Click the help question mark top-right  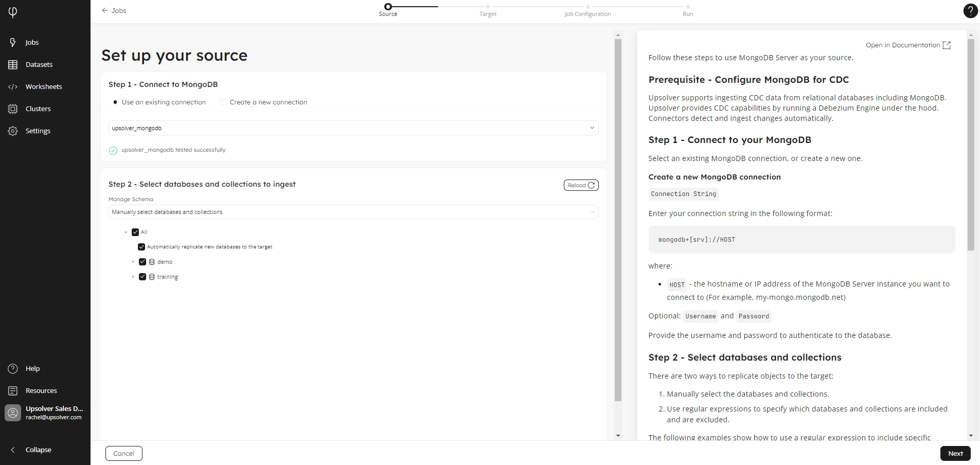pos(970,11)
